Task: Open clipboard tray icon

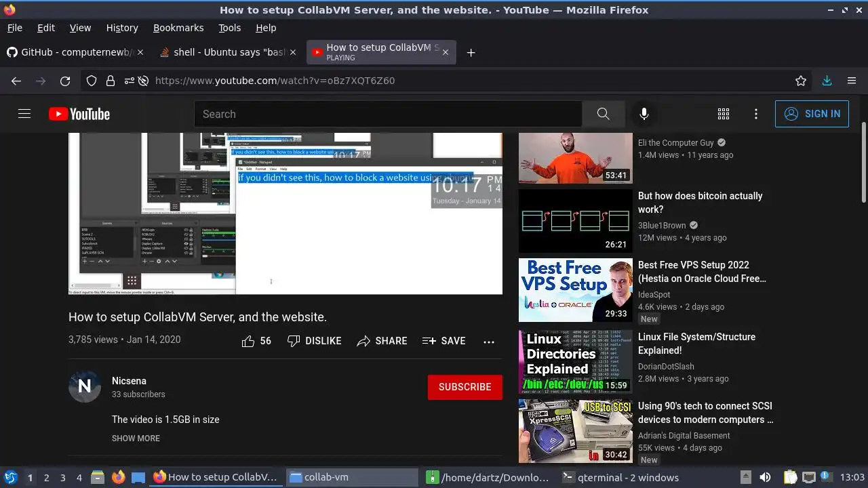Action: (x=791, y=477)
